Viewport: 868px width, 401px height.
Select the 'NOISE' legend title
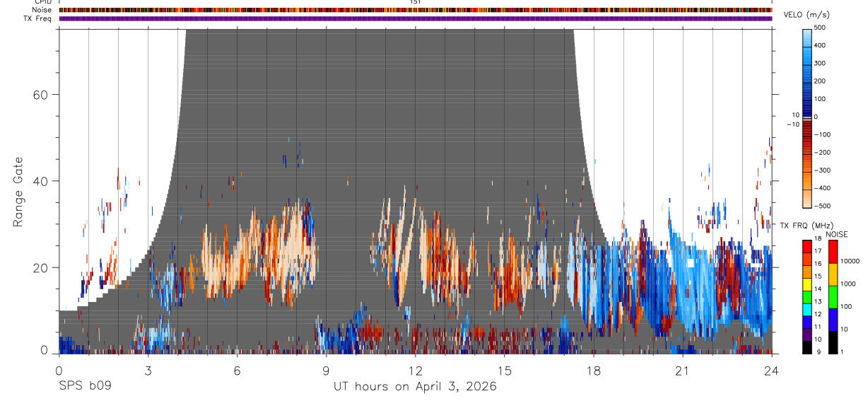click(x=837, y=234)
